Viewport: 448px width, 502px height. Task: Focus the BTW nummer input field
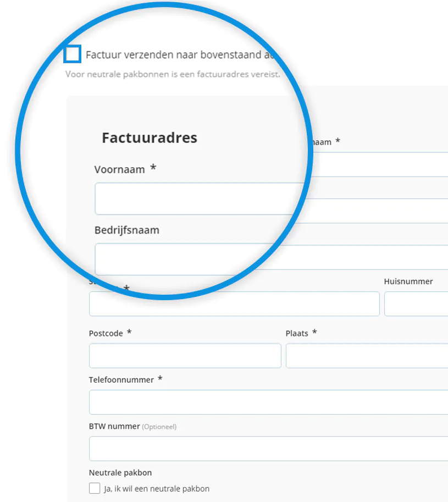point(268,448)
